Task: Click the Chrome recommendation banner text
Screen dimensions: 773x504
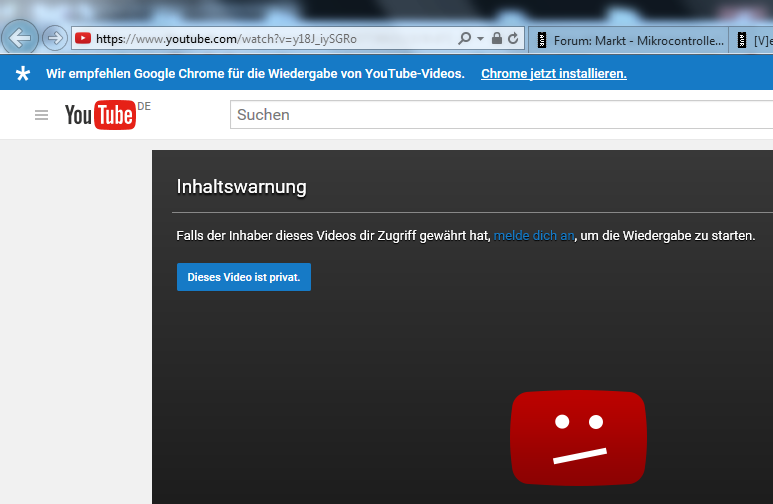Action: click(255, 73)
